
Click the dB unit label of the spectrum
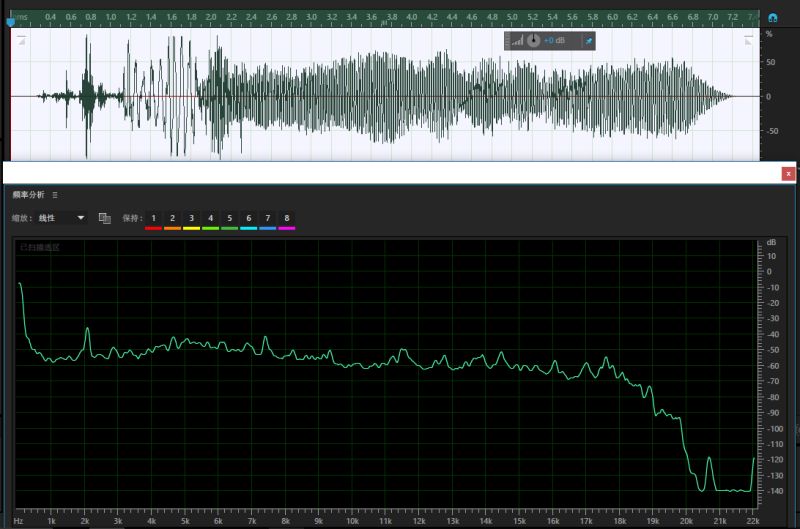coord(771,242)
